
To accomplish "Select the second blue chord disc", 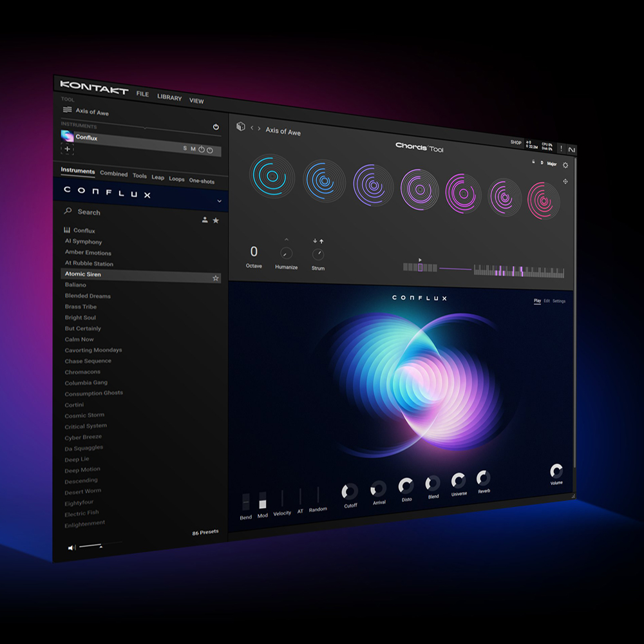I will click(x=324, y=181).
